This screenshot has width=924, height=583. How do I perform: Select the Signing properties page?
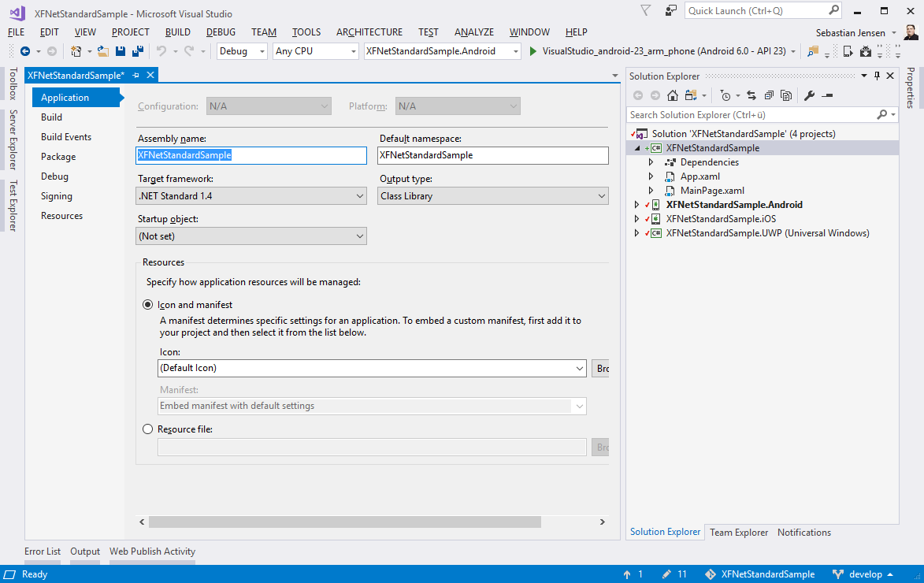(x=57, y=196)
